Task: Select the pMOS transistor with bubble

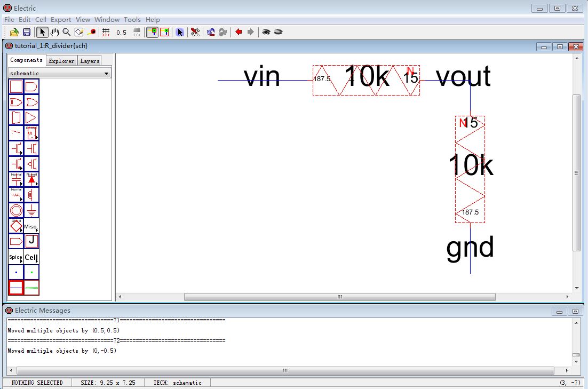Action: click(x=31, y=164)
